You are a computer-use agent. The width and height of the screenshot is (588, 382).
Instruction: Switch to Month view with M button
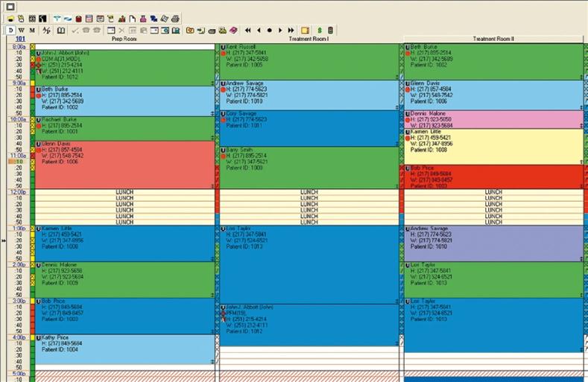[32, 30]
